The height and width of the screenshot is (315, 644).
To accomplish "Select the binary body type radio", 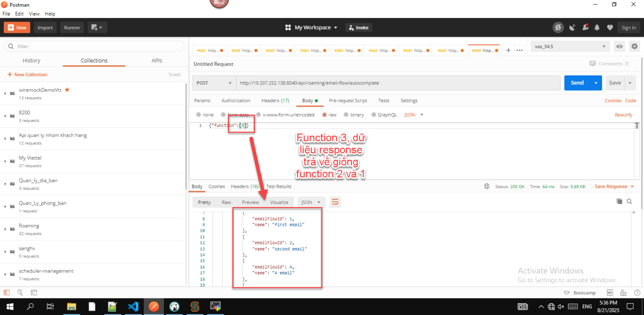I will [346, 115].
